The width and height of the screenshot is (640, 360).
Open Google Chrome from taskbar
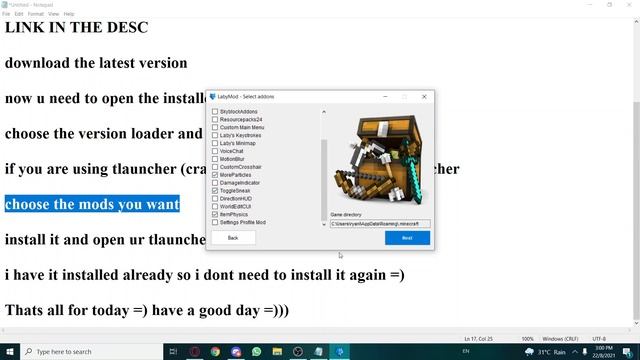pos(215,351)
